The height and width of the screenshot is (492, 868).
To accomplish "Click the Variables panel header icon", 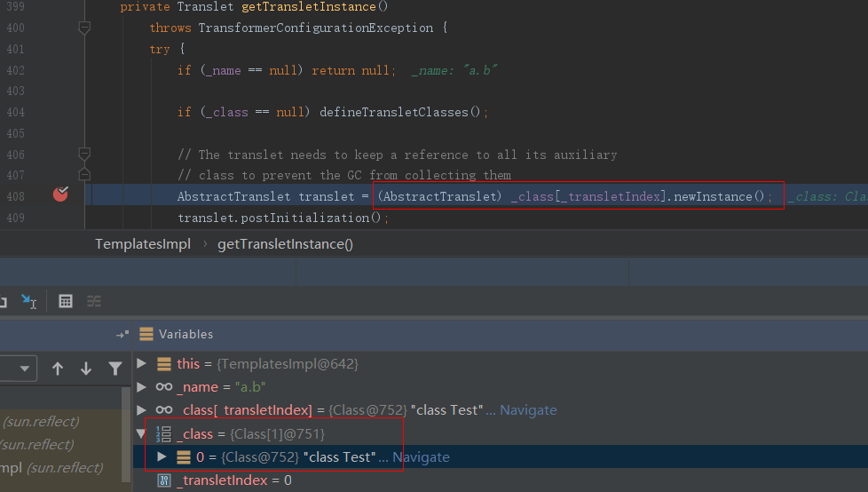I will pyautogui.click(x=146, y=334).
